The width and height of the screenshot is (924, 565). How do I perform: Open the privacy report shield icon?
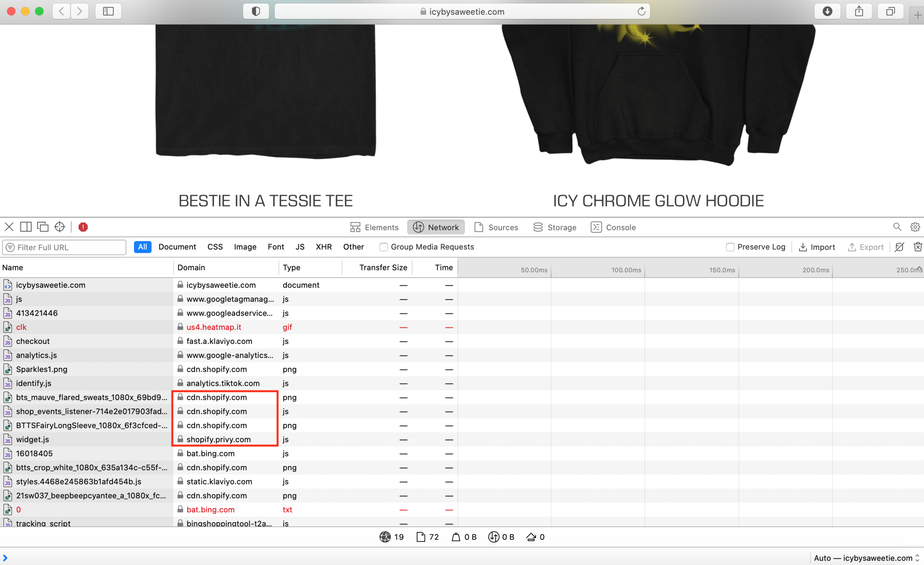point(256,11)
